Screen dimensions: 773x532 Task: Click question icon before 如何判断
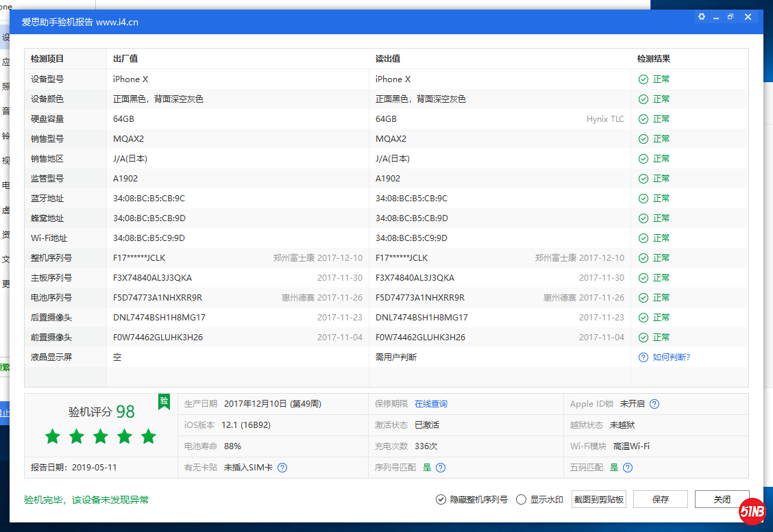pos(643,357)
